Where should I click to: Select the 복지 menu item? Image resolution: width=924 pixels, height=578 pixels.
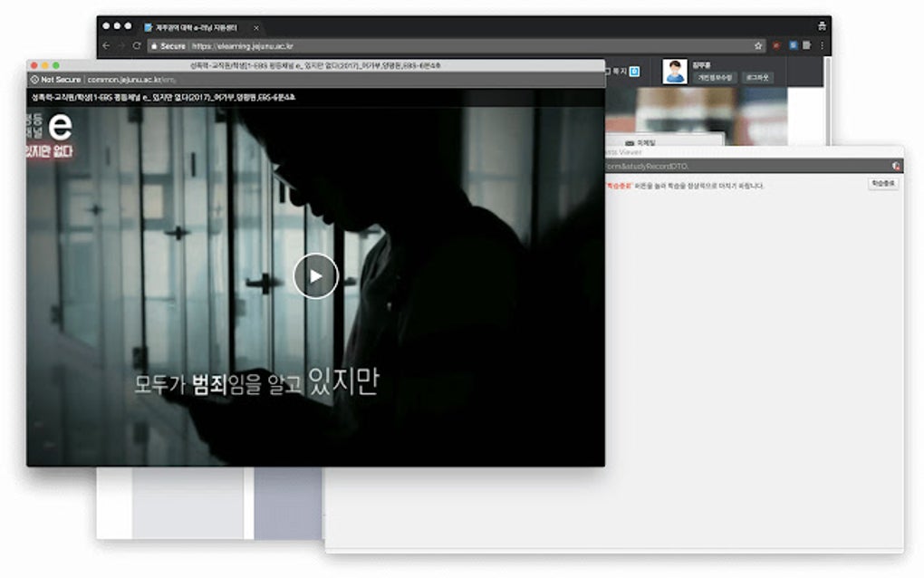618,69
